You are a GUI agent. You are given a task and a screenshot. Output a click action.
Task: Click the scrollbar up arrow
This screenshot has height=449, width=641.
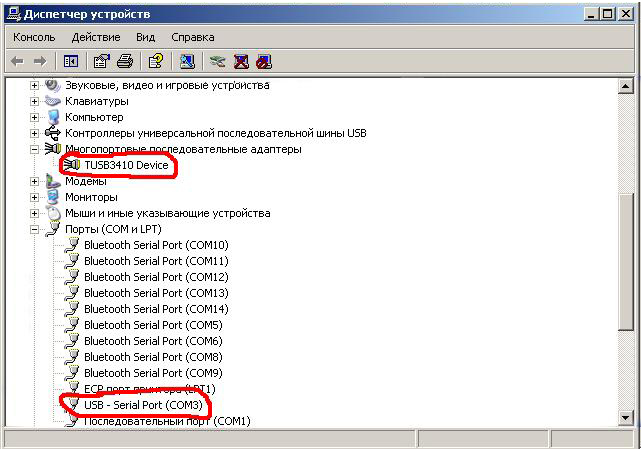click(x=626, y=86)
